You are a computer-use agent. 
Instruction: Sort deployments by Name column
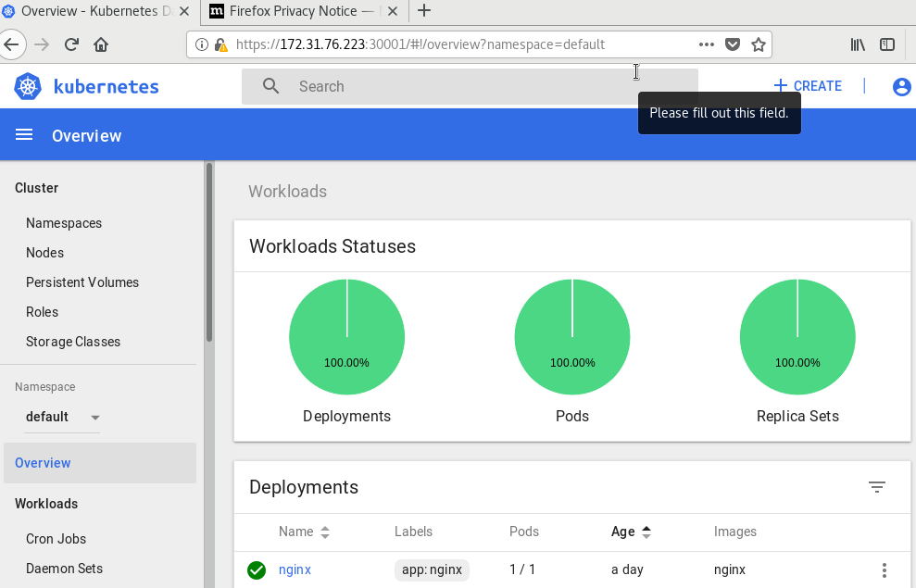pyautogui.click(x=304, y=532)
